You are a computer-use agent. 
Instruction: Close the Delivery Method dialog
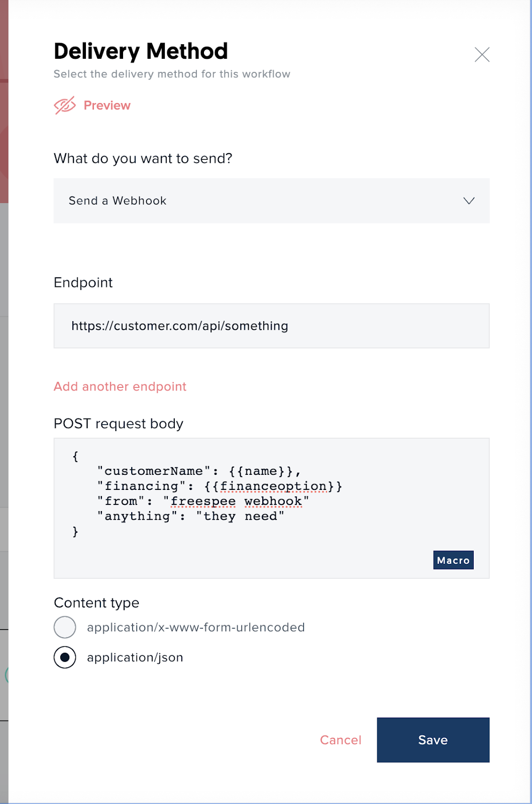coord(482,54)
